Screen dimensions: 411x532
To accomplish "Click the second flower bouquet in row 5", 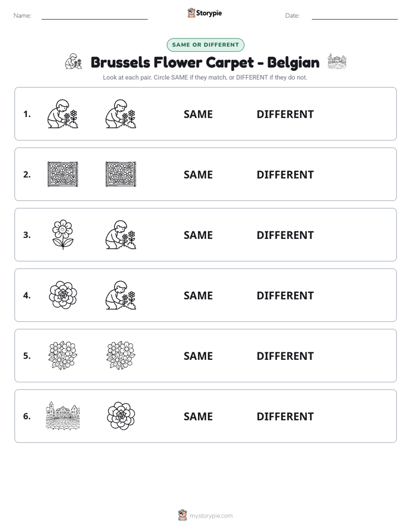I will (121, 356).
